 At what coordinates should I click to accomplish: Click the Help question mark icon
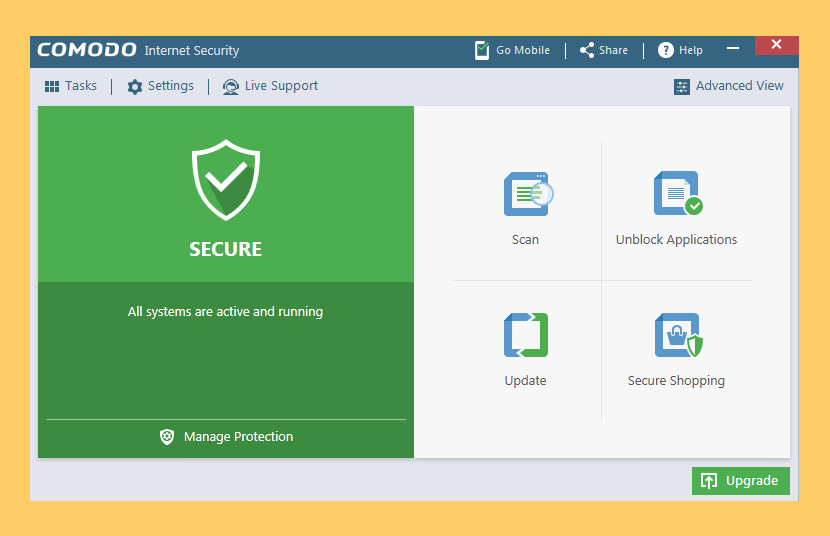tap(665, 50)
